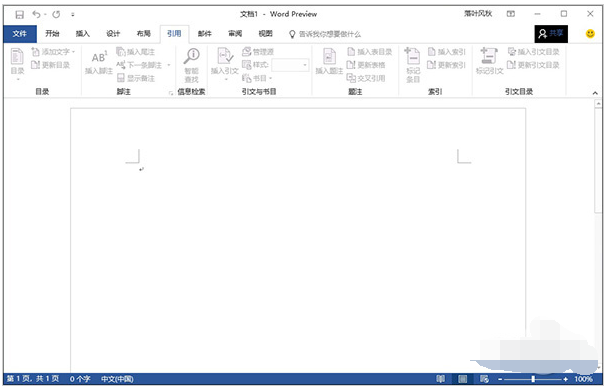610x386 pixels.
Task: Click 更新引文目录 (Update Table of Authorities)
Action: (x=533, y=65)
